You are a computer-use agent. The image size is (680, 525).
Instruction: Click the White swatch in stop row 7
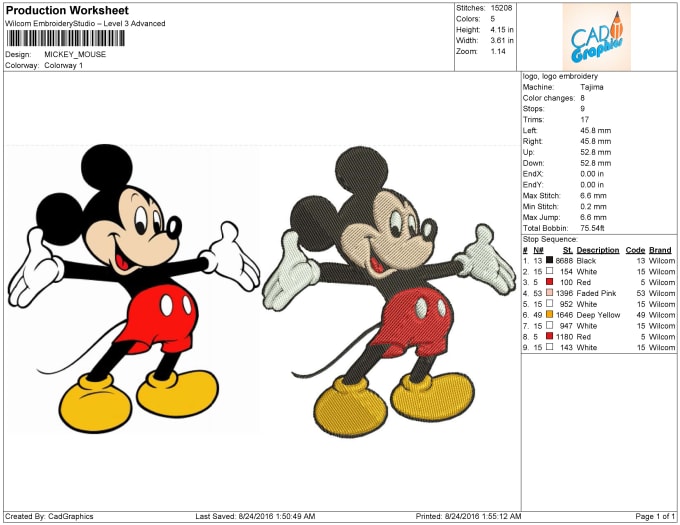click(x=549, y=325)
